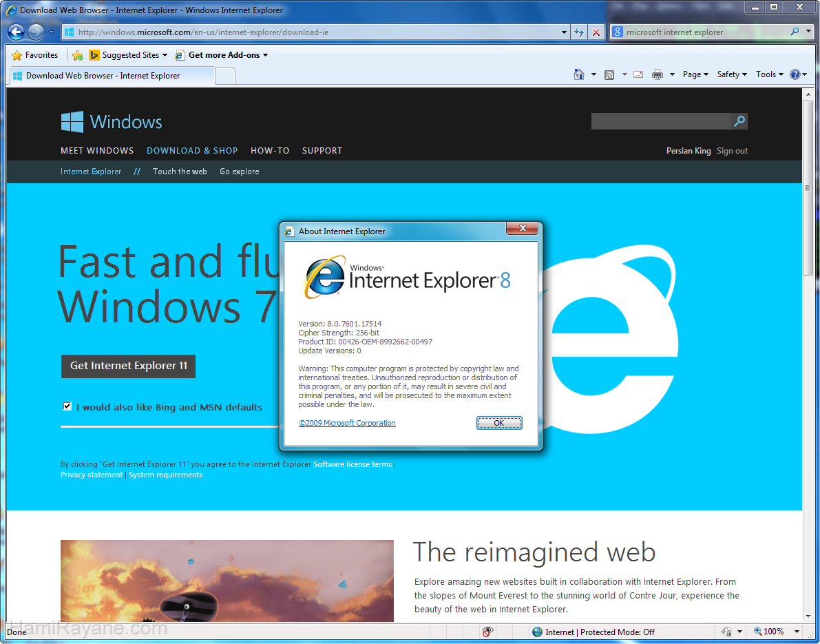
Task: Open DOWNLOAD & SHOP navigation item
Action: click(192, 151)
